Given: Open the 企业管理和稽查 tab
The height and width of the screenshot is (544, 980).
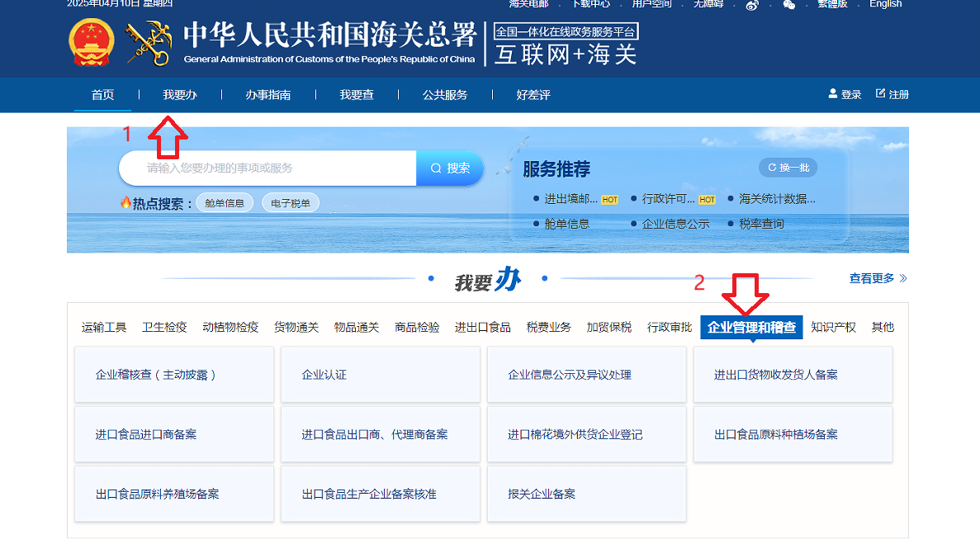Looking at the screenshot, I should coord(752,326).
